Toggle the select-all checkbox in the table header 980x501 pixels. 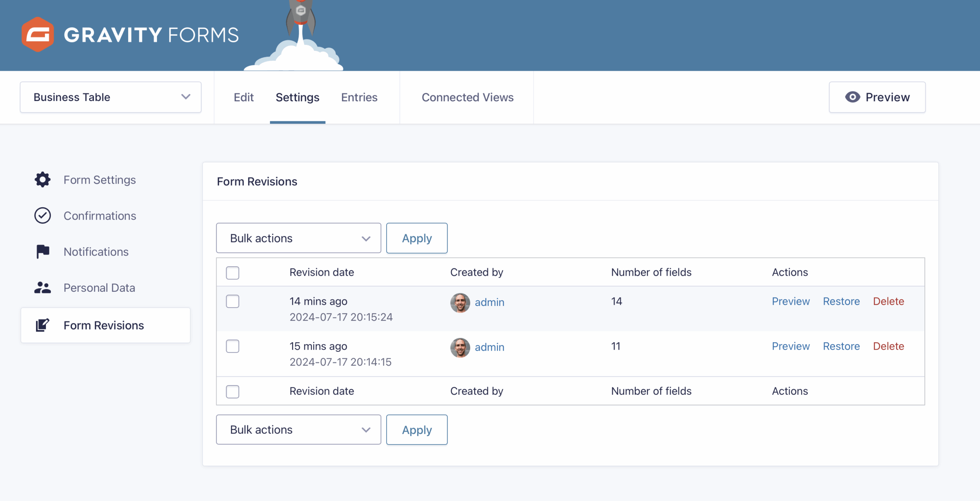point(232,273)
